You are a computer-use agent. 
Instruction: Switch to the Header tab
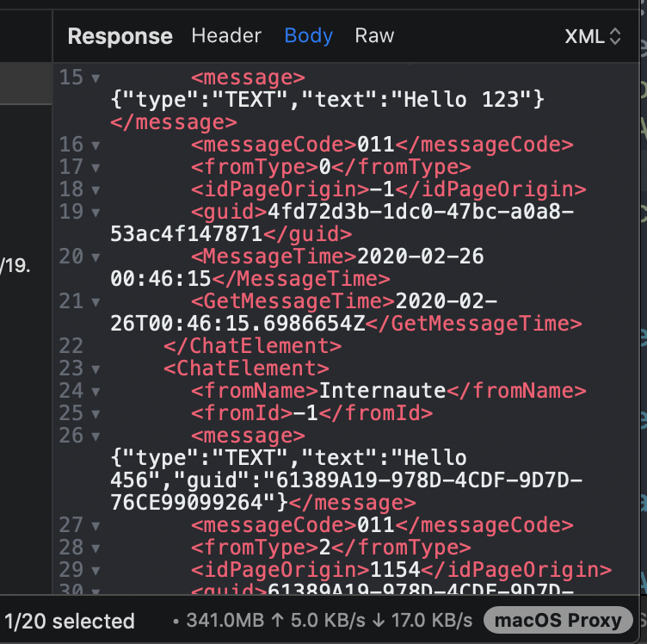[226, 35]
